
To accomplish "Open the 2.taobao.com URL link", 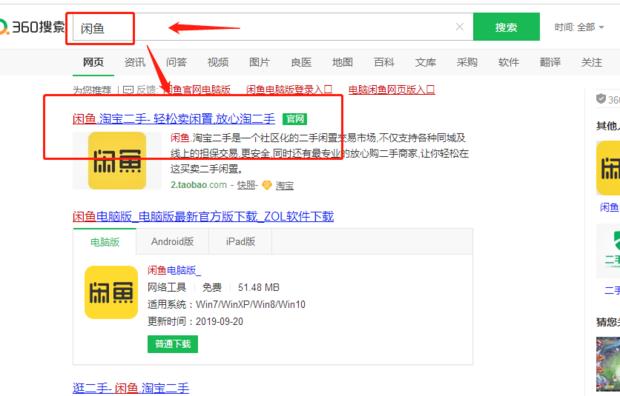I will pyautogui.click(x=198, y=185).
